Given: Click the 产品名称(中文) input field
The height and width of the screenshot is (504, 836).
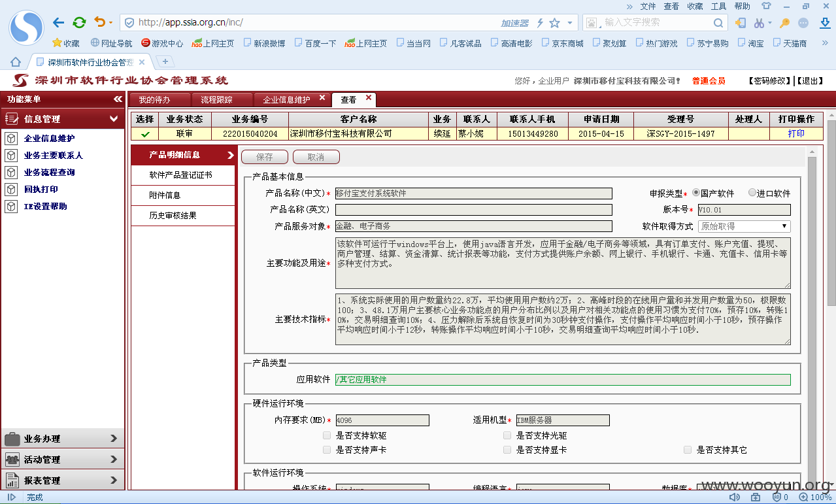Looking at the screenshot, I should pos(474,193).
